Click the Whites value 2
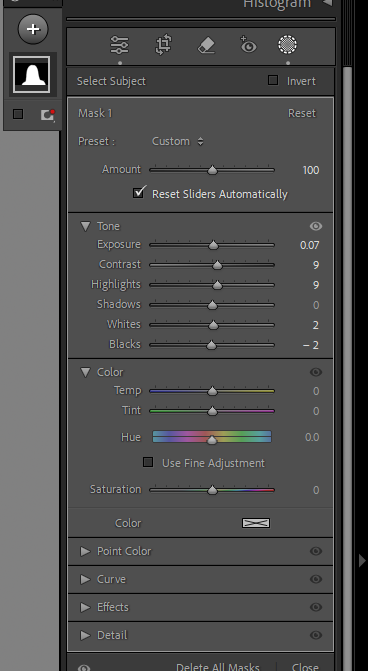368x671 pixels. [x=316, y=325]
